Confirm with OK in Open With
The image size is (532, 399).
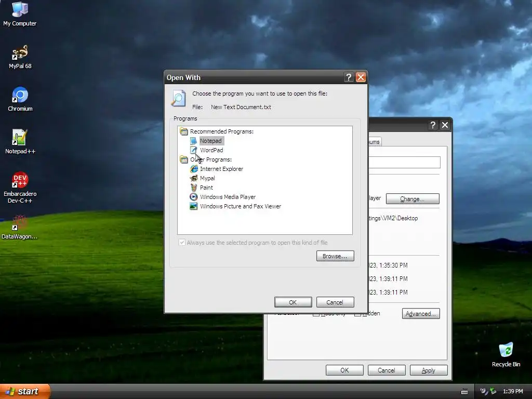(293, 302)
